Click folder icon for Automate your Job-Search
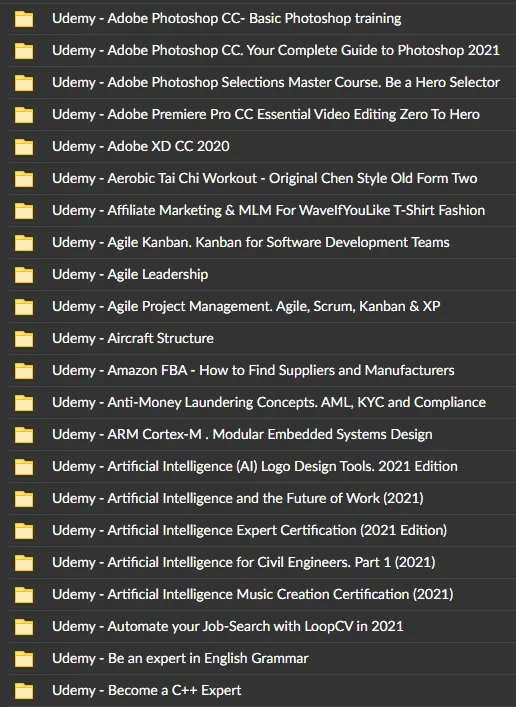The height and width of the screenshot is (707, 516). [24, 627]
